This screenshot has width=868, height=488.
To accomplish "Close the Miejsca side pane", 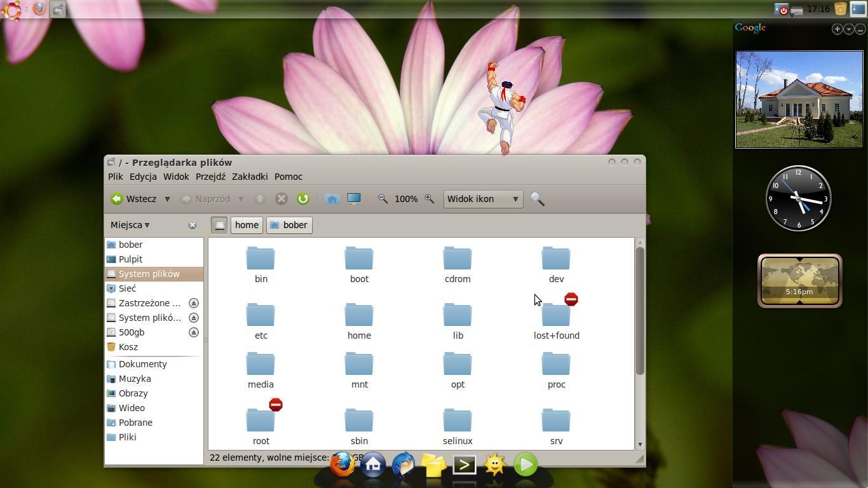I will pos(193,225).
